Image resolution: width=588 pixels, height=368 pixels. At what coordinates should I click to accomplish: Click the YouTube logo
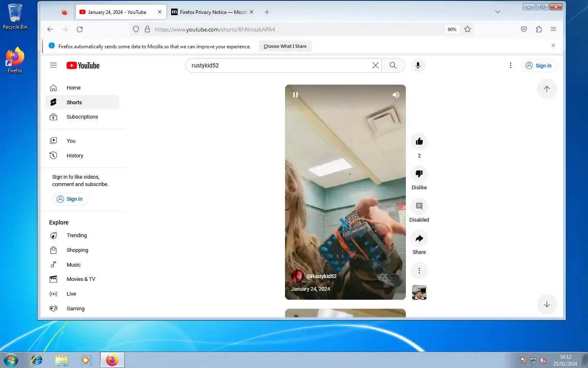tap(83, 65)
